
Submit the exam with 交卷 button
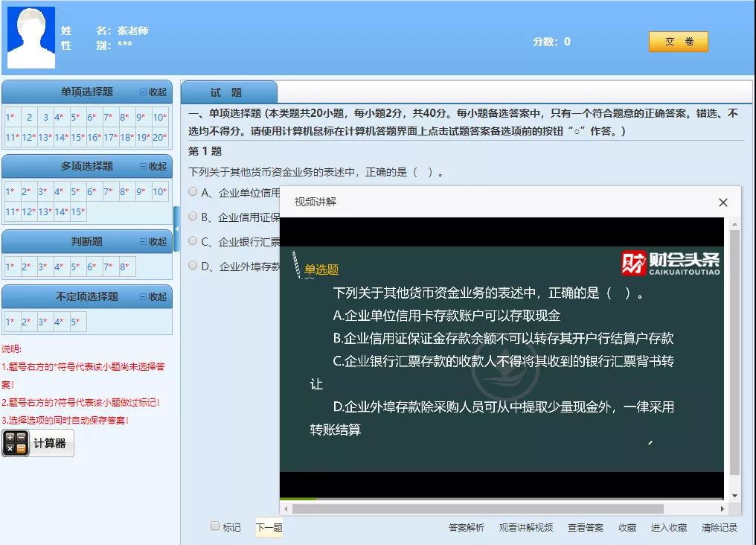[x=678, y=42]
